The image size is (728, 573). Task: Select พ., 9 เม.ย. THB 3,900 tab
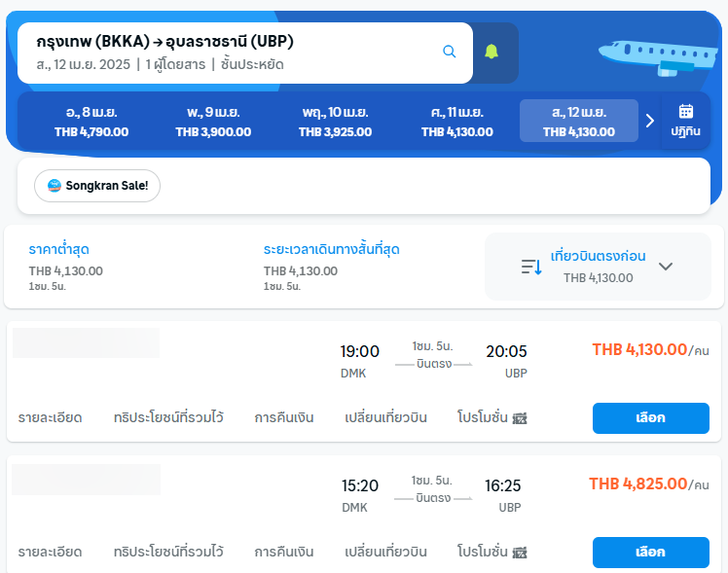click(213, 122)
